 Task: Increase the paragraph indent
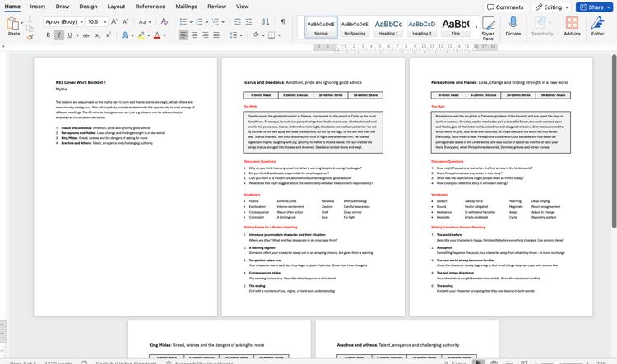[x=249, y=22]
